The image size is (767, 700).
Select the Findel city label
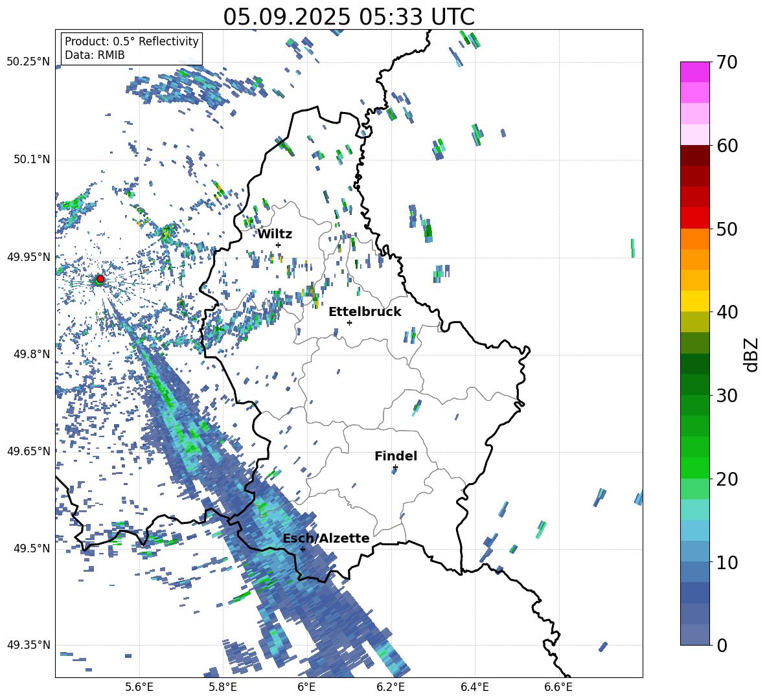[x=396, y=456]
